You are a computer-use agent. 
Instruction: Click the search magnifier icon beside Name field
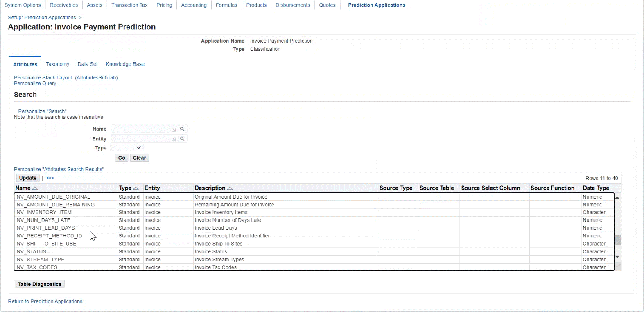point(182,129)
